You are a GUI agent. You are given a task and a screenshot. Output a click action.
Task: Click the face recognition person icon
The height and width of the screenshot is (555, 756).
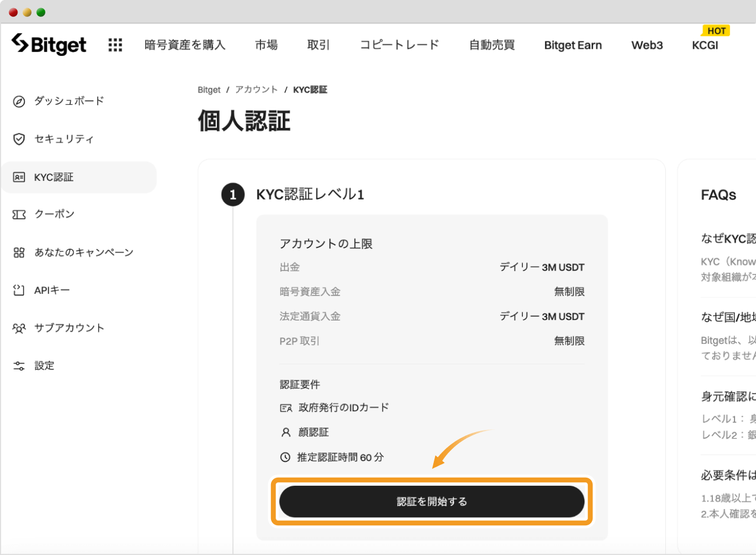point(286,432)
